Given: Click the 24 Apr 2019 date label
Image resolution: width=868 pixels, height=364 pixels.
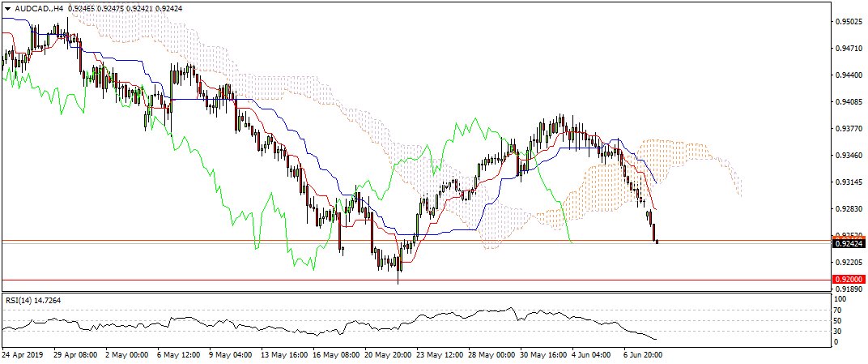Looking at the screenshot, I should (24, 355).
